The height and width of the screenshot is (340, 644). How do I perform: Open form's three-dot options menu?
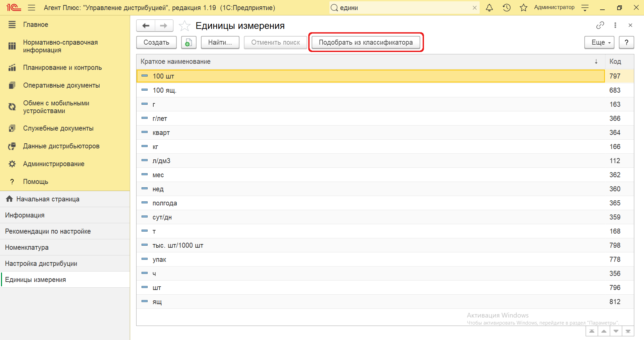pyautogui.click(x=615, y=25)
